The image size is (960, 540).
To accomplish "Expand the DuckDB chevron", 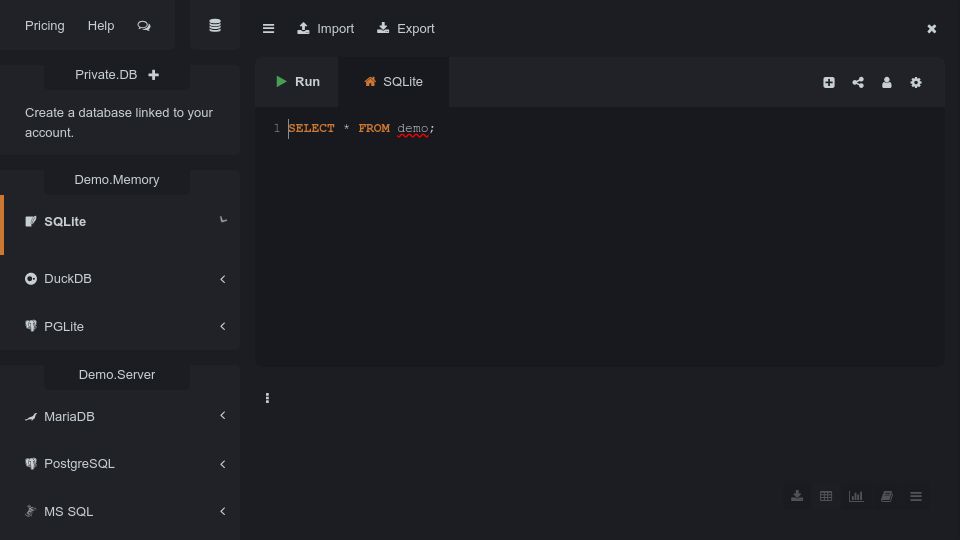I will click(x=223, y=279).
